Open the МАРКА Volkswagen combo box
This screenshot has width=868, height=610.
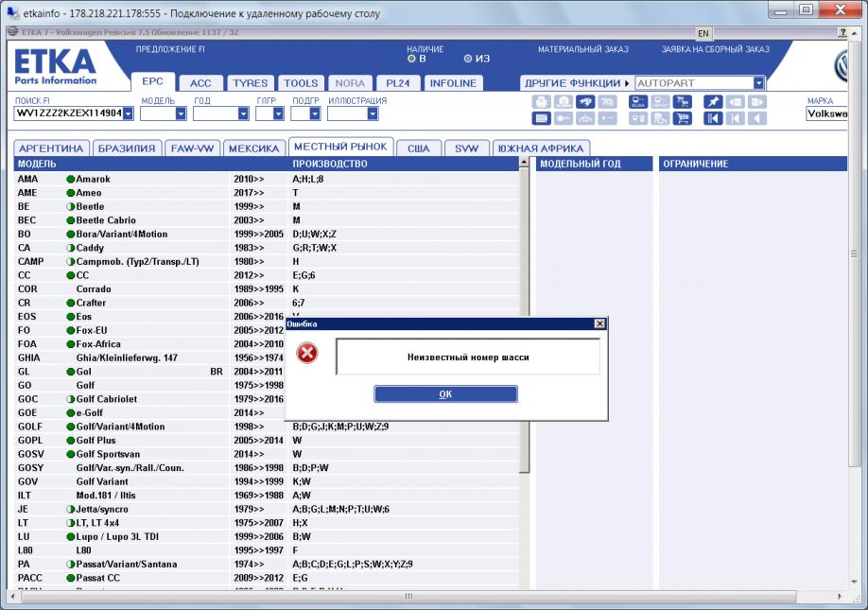[x=827, y=113]
